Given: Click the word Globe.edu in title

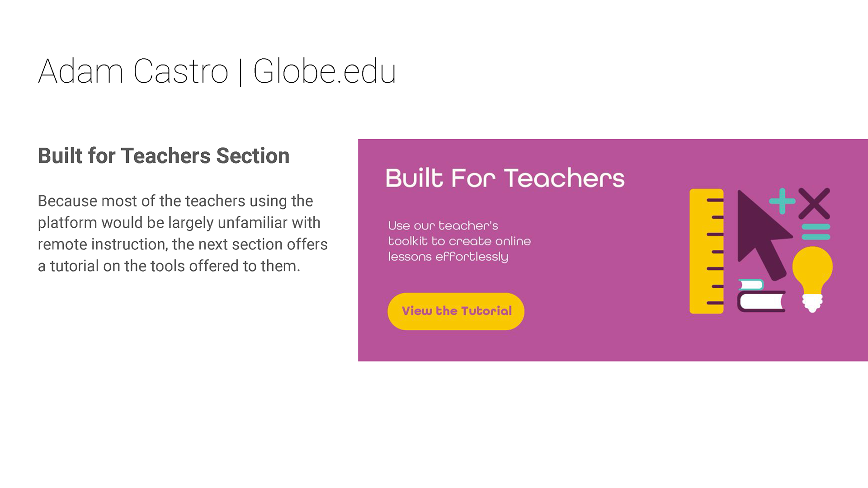Looking at the screenshot, I should click(325, 71).
